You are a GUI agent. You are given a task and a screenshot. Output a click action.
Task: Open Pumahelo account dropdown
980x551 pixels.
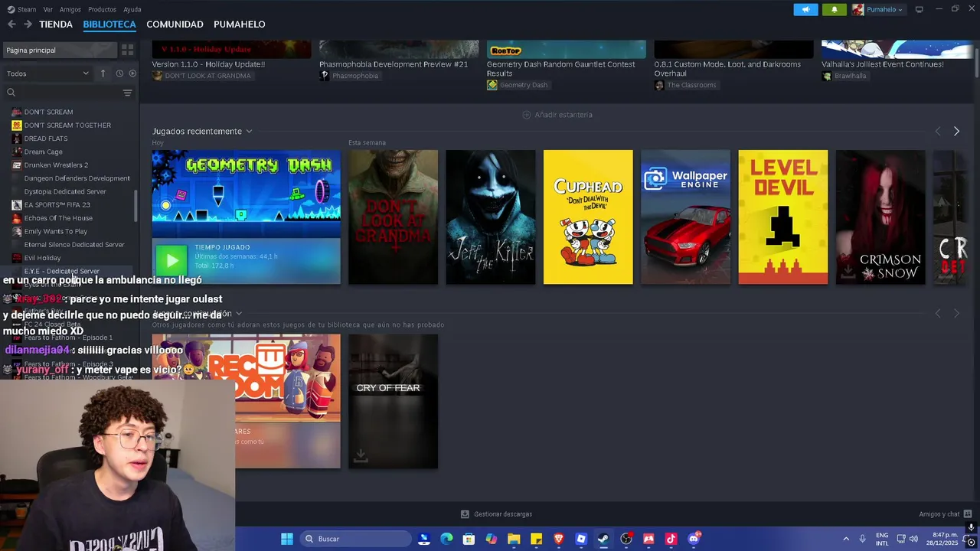tap(877, 9)
